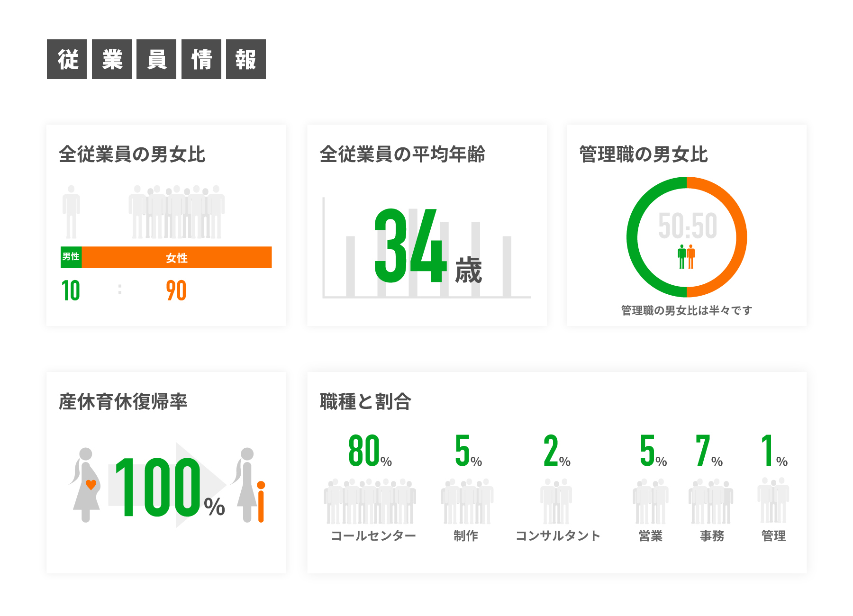Image resolution: width=853 pixels, height=616 pixels.
Task: Click the people icon above 制作
Action: click(x=467, y=501)
